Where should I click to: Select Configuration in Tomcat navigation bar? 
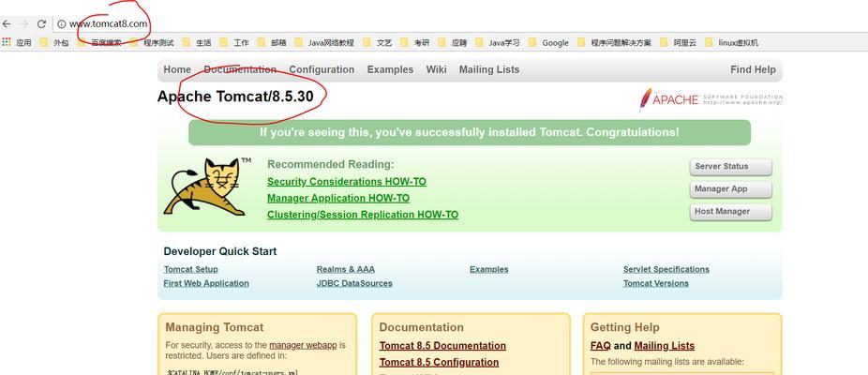[322, 69]
